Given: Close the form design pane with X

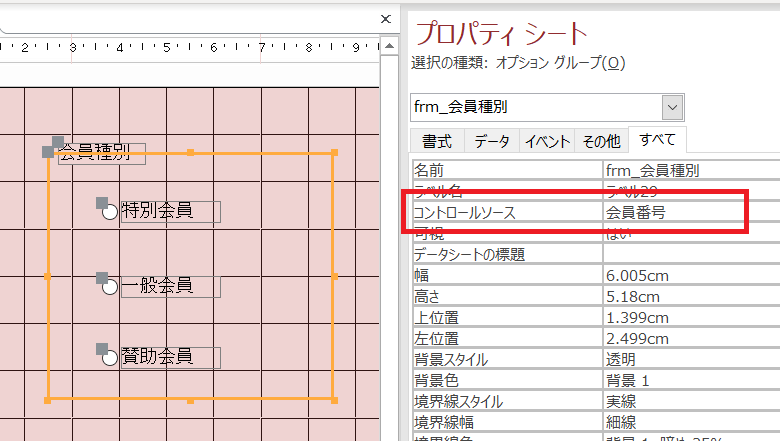Looking at the screenshot, I should [386, 19].
